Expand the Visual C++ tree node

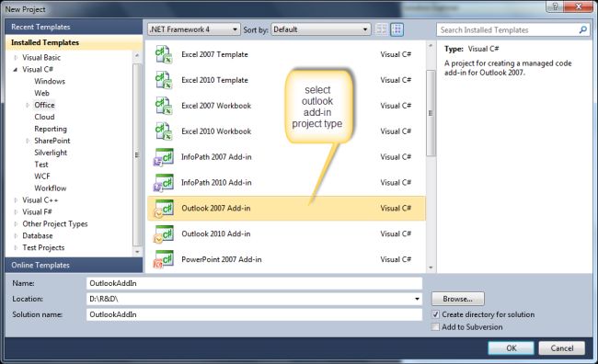pyautogui.click(x=16, y=200)
